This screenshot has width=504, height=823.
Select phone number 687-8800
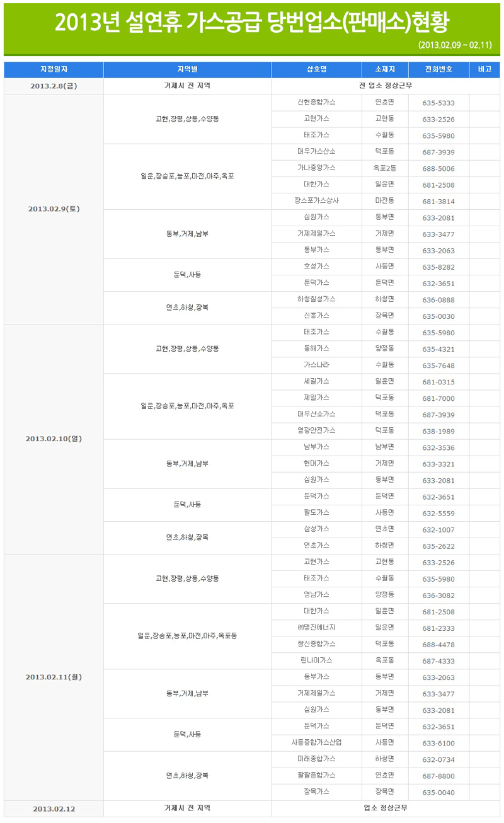[x=438, y=776]
